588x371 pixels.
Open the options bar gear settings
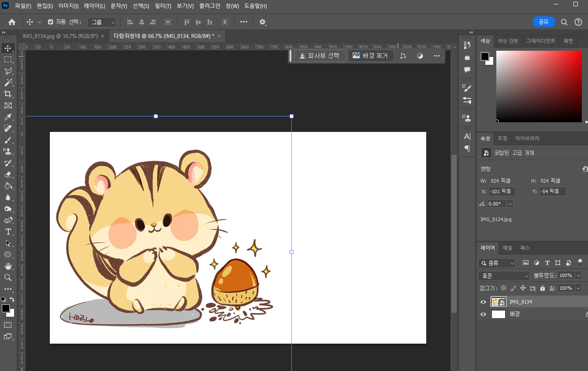coord(263,22)
